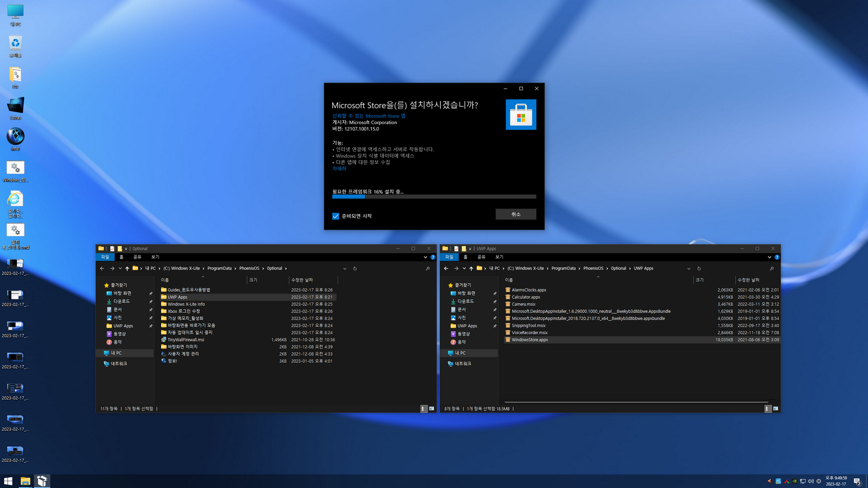Image resolution: width=868 pixels, height=488 pixels.
Task: Click PhoenixOS breadcrumb in UWP Apps window
Action: tap(593, 269)
